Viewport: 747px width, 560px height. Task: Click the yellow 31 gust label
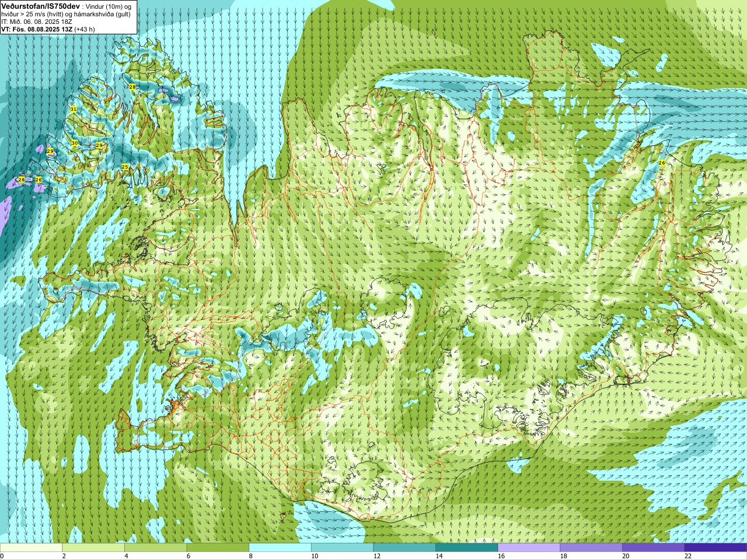73,109
